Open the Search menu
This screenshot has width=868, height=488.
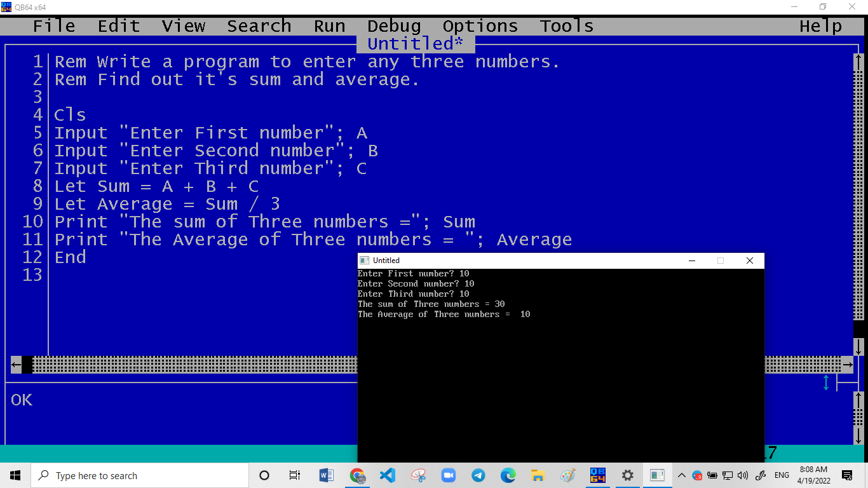(x=259, y=26)
